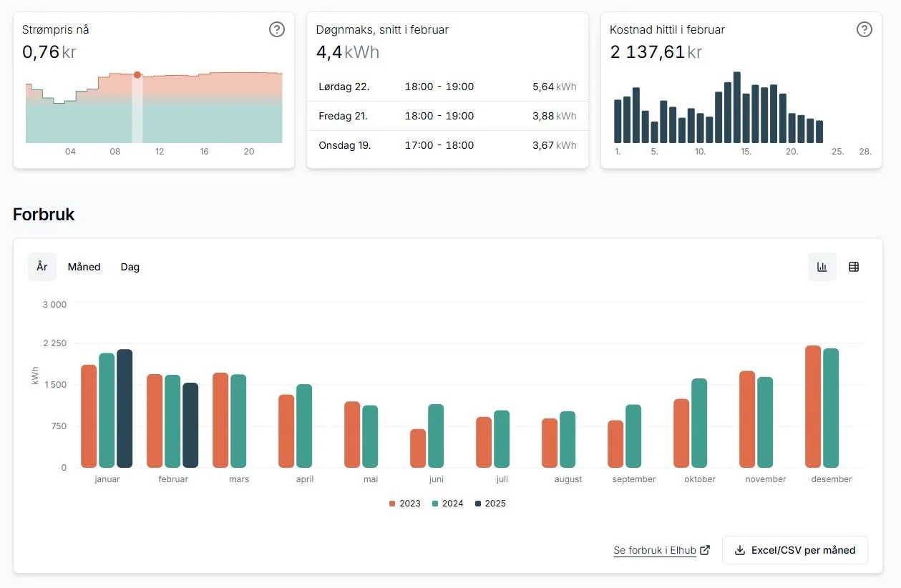Switch to bar chart view icon
Image resolution: width=901 pixels, height=588 pixels.
pyautogui.click(x=822, y=267)
